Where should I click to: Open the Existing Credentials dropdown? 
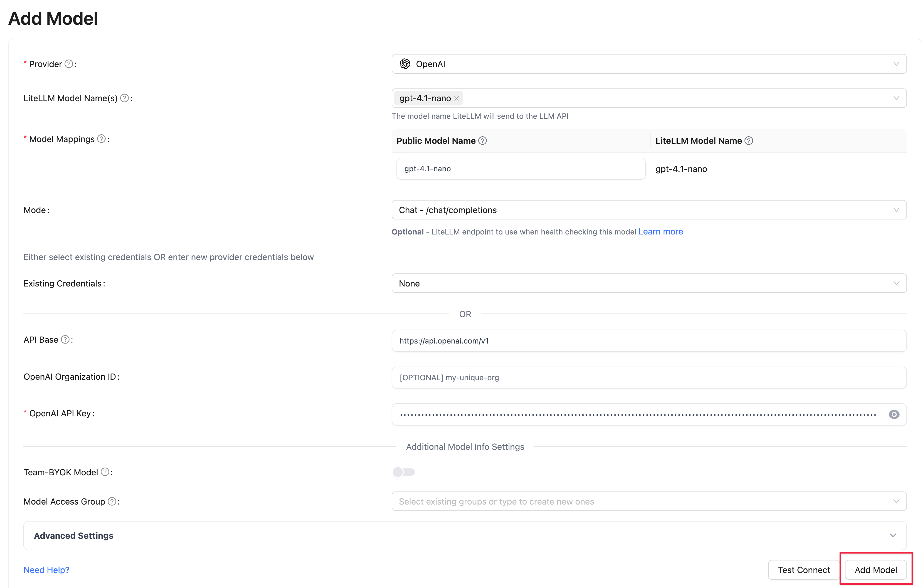pos(649,283)
